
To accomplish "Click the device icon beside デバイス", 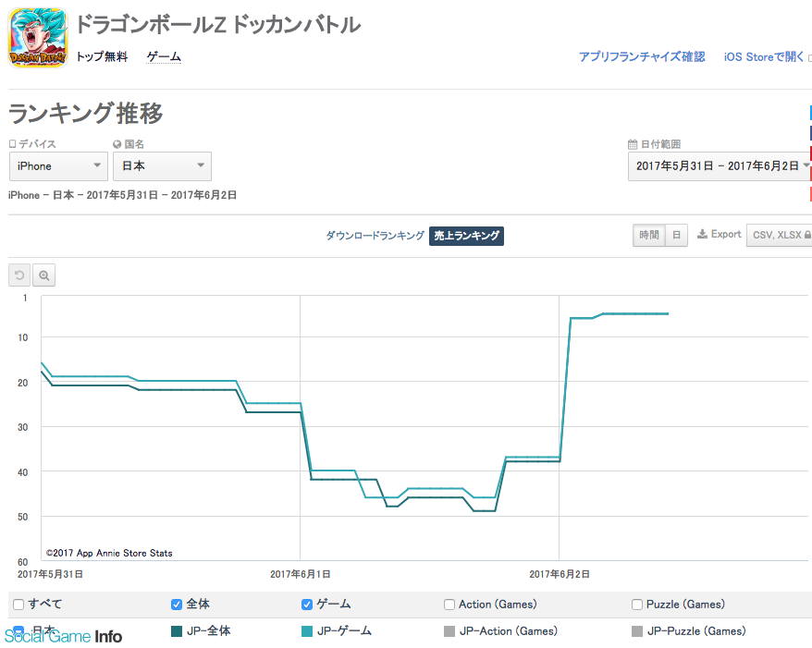I will (12, 144).
